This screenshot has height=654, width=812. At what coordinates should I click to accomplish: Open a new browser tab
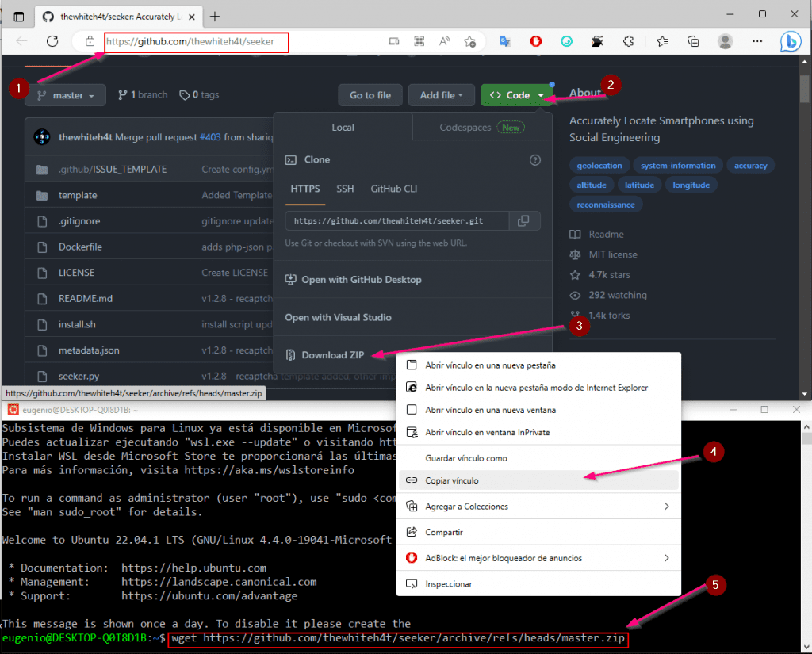(215, 17)
